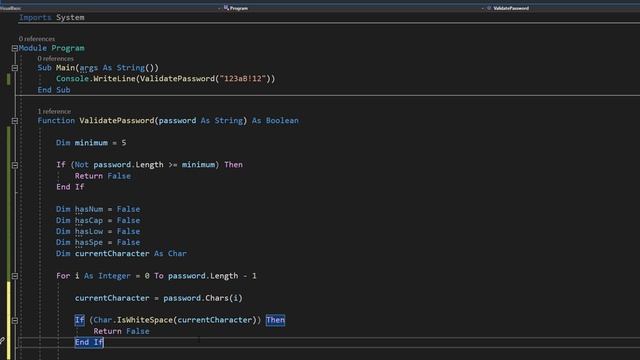Open '0 references' CodeLens above Module Program
The height and width of the screenshot is (360, 640).
tap(37, 39)
